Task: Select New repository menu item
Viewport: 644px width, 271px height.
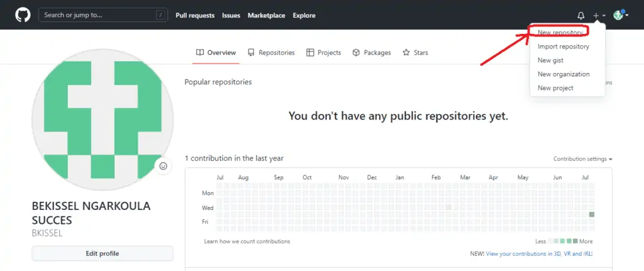Action: point(560,33)
